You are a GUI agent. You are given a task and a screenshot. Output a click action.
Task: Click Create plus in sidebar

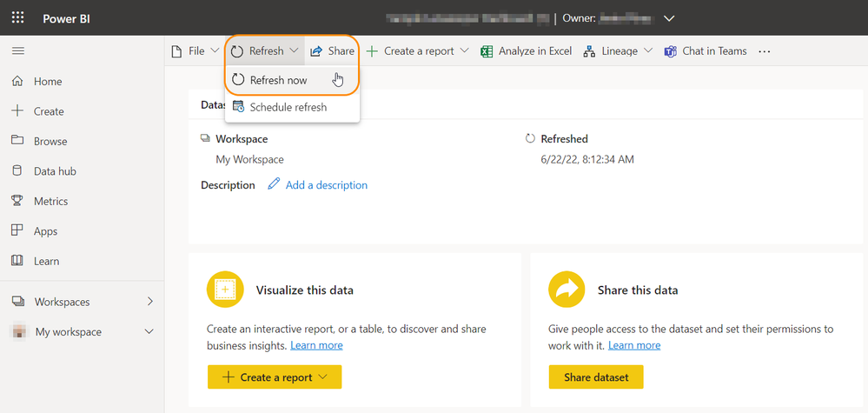coord(17,111)
